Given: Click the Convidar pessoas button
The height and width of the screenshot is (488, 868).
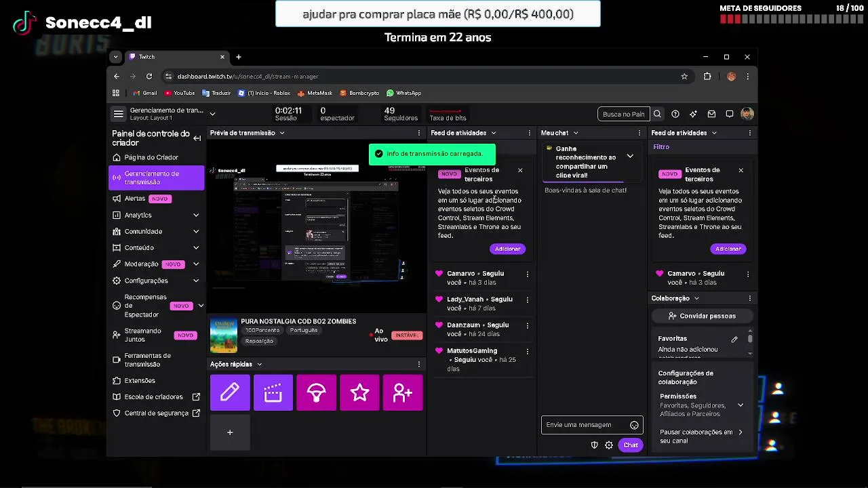Looking at the screenshot, I should tap(702, 316).
